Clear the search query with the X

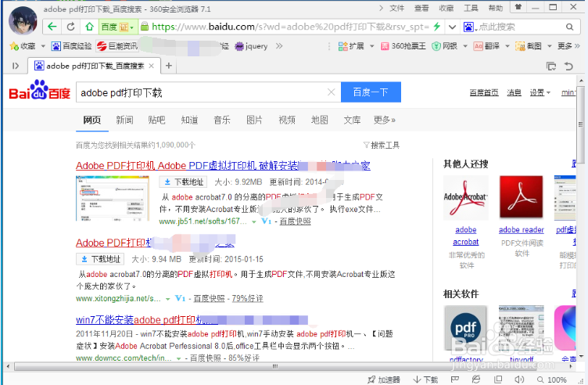pos(331,92)
